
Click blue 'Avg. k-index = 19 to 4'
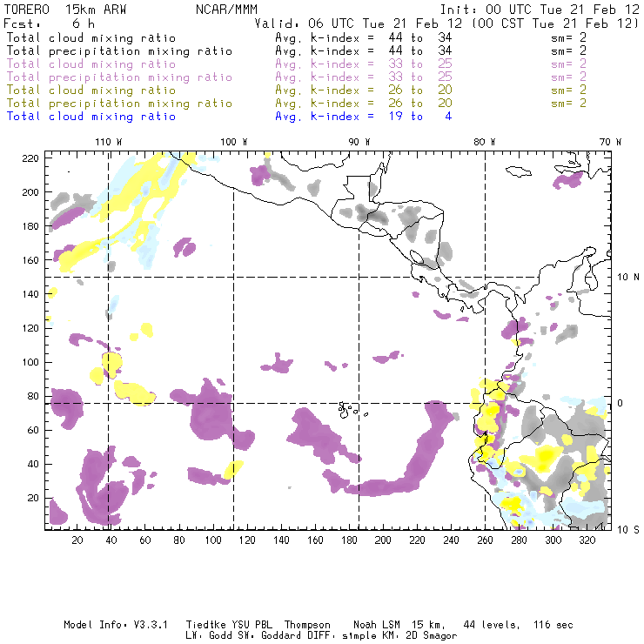(x=364, y=117)
